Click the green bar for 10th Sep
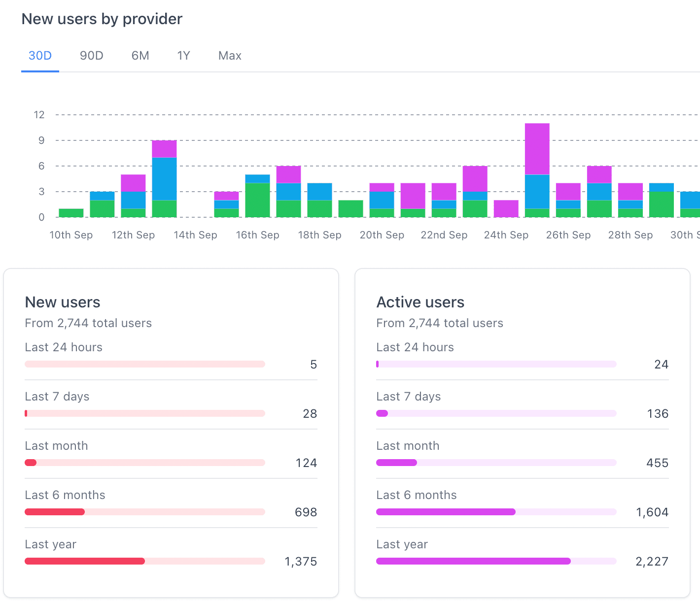This screenshot has height=602, width=700. coord(71,213)
